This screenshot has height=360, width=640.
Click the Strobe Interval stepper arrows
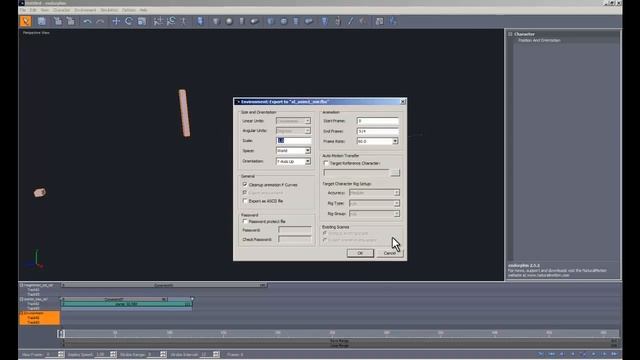point(216,354)
